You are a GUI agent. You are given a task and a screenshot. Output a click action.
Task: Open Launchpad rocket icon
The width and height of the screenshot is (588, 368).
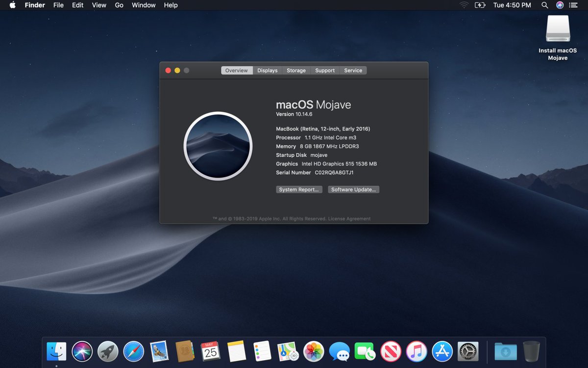click(108, 351)
